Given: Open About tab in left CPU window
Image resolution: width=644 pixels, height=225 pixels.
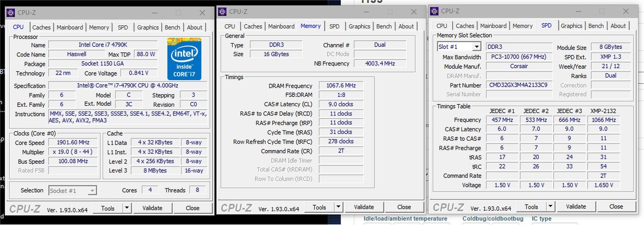Looking at the screenshot, I should click(x=195, y=27).
